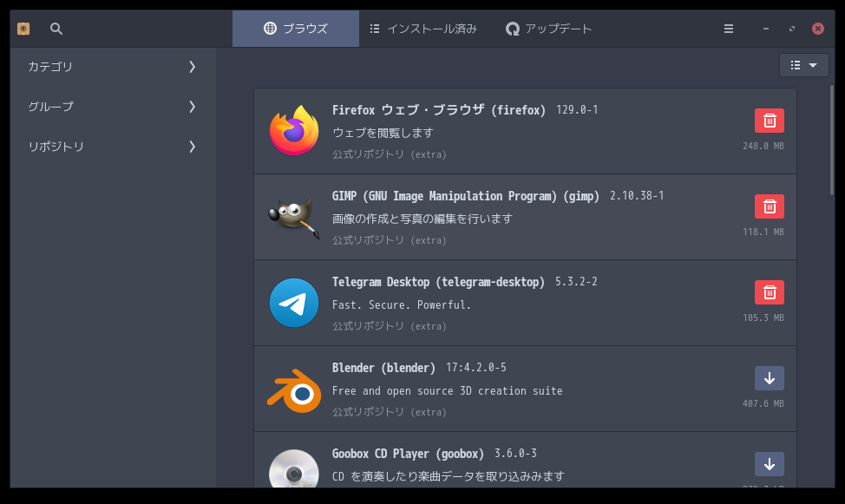Click the Fast. Secure. Powerful. description
The height and width of the screenshot is (504, 845).
coord(402,305)
